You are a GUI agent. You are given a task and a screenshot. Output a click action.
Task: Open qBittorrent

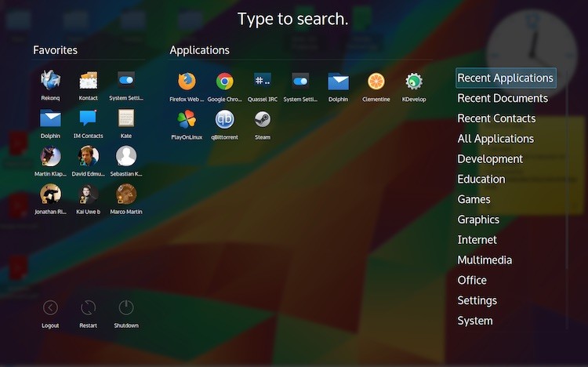(225, 125)
